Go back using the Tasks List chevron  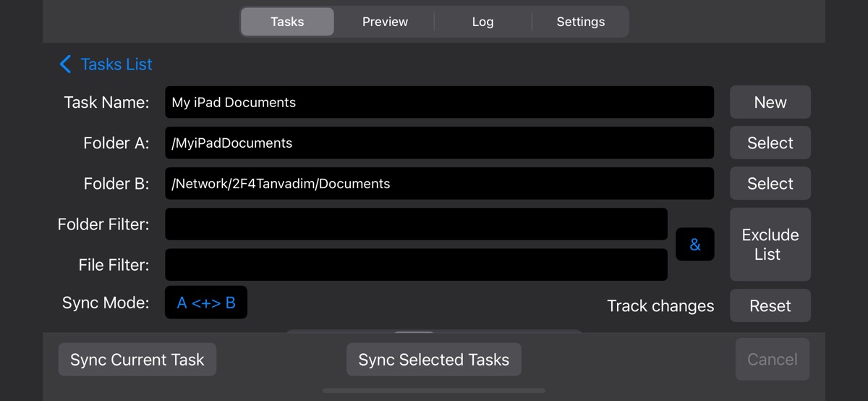(66, 64)
